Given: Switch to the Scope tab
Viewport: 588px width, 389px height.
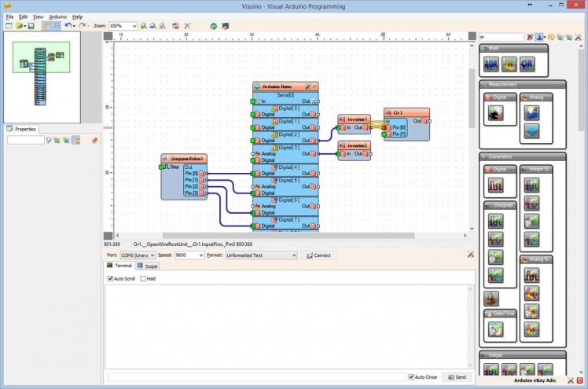Looking at the screenshot, I should [146, 266].
